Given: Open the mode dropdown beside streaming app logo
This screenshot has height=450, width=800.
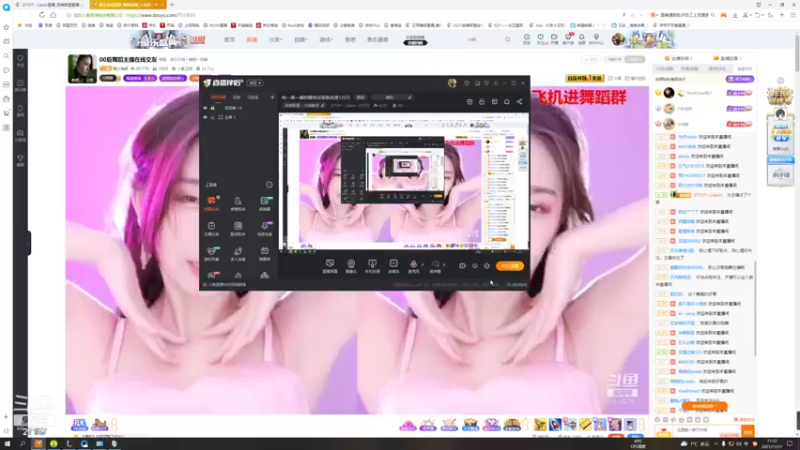Looking at the screenshot, I should (x=255, y=83).
